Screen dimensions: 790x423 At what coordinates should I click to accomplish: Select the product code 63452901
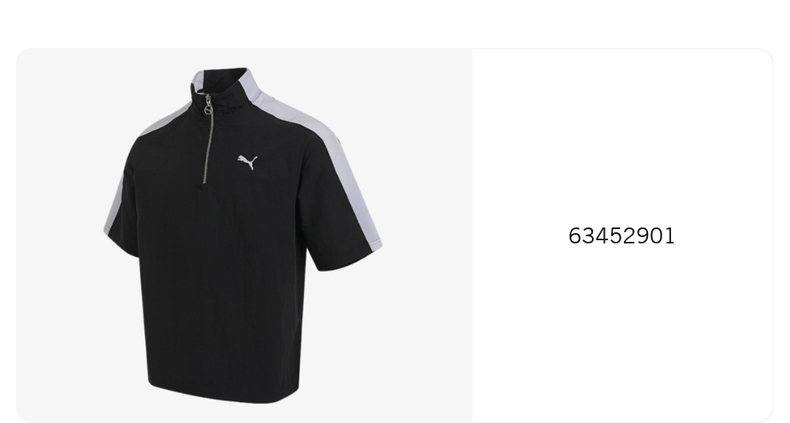coord(621,236)
